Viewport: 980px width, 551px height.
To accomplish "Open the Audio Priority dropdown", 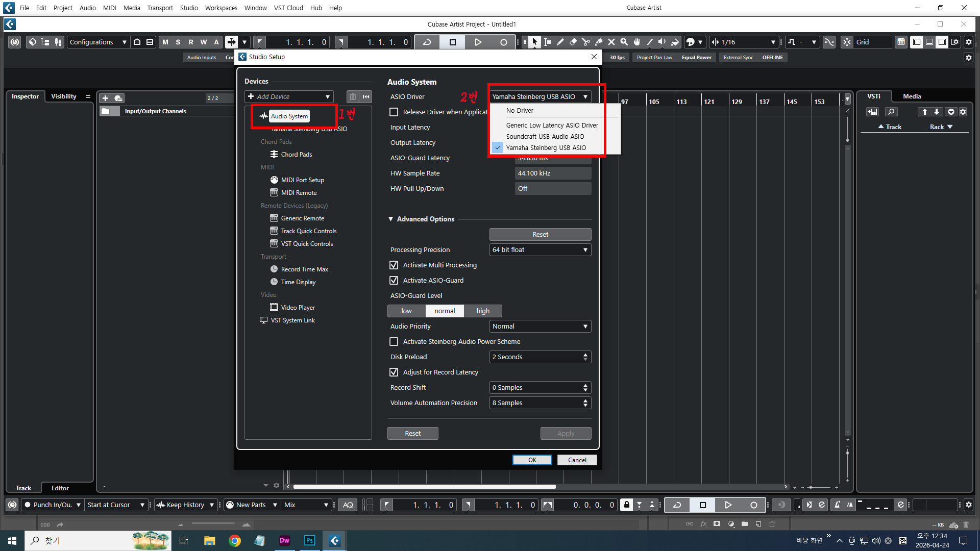I will pyautogui.click(x=540, y=326).
